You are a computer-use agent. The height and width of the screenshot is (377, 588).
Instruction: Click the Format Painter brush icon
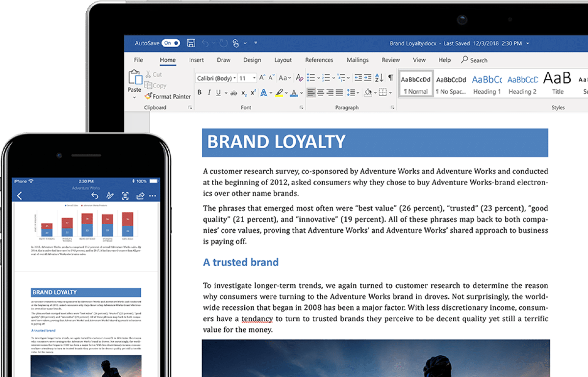point(148,97)
